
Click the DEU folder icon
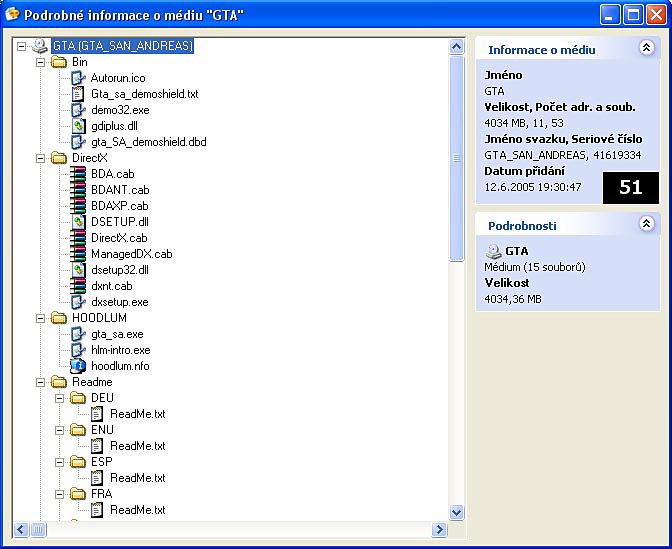tap(78, 398)
